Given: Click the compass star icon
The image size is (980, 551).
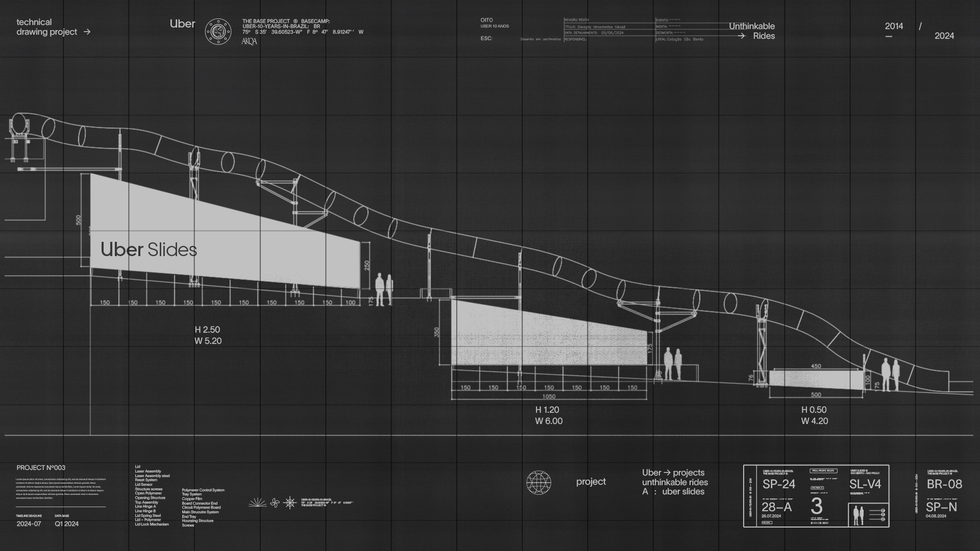Looking at the screenshot, I should (x=290, y=503).
